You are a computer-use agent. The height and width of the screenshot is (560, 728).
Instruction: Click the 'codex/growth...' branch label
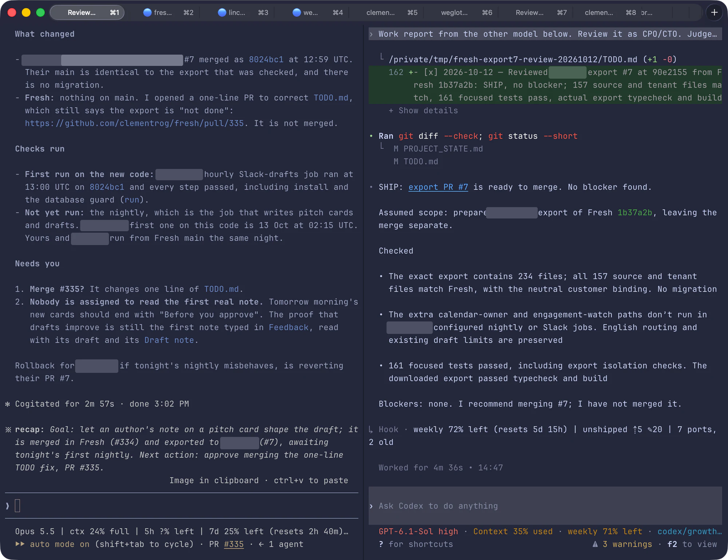tap(689, 531)
